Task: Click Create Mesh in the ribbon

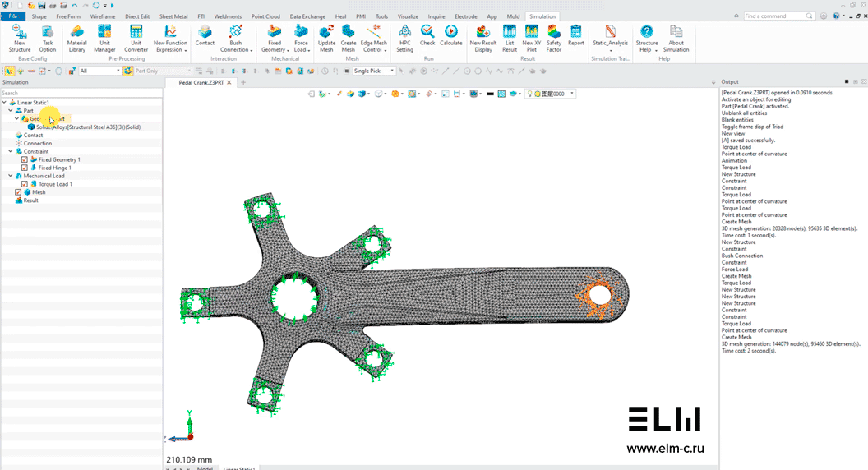Action: pyautogui.click(x=349, y=39)
